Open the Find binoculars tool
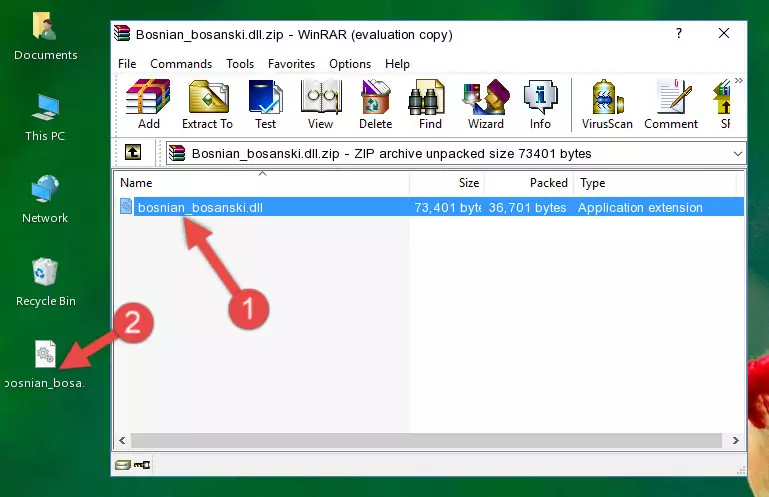The height and width of the screenshot is (497, 769). point(430,104)
